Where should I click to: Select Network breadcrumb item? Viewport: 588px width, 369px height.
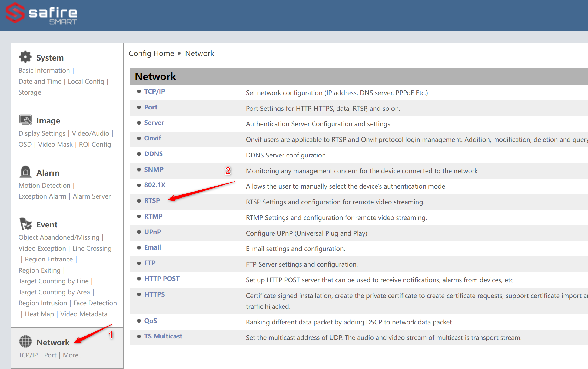[200, 53]
